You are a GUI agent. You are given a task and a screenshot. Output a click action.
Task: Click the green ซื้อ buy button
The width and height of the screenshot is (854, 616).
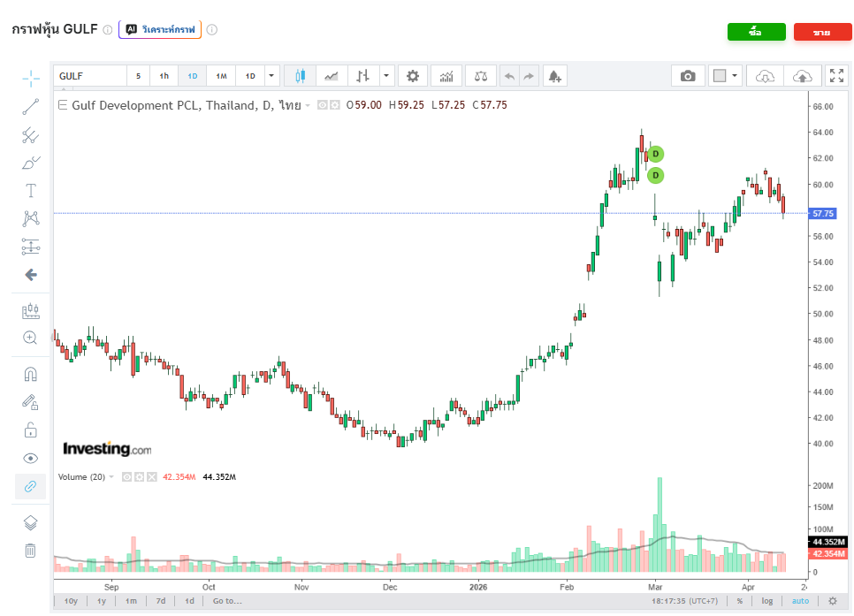757,32
